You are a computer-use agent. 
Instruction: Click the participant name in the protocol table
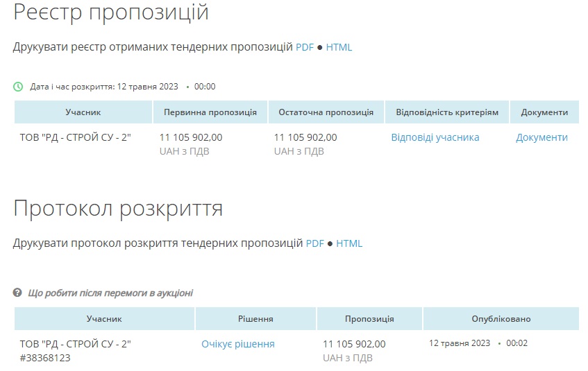pyautogui.click(x=75, y=344)
